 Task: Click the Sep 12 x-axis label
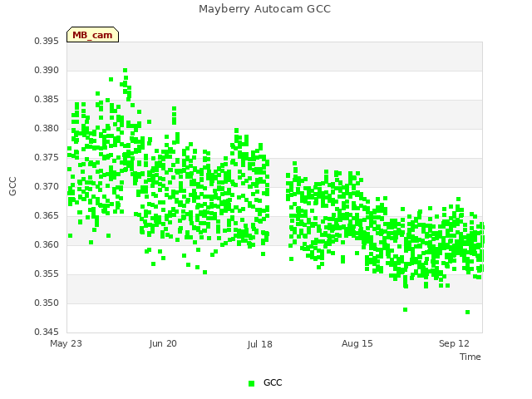[454, 343]
